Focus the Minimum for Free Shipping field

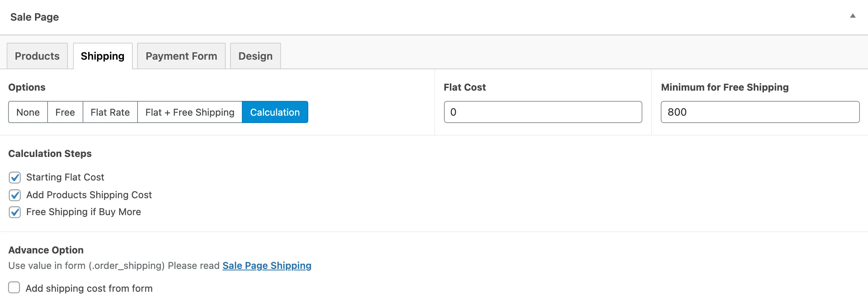point(760,112)
